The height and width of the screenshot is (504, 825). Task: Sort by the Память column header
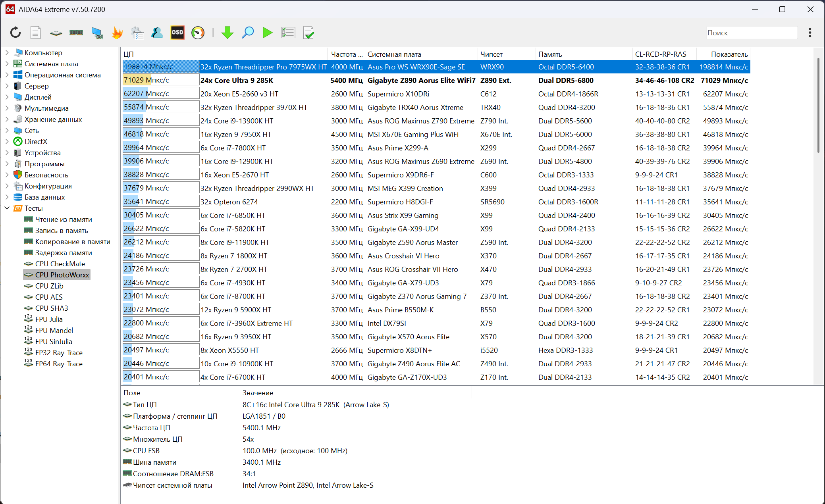pos(550,54)
